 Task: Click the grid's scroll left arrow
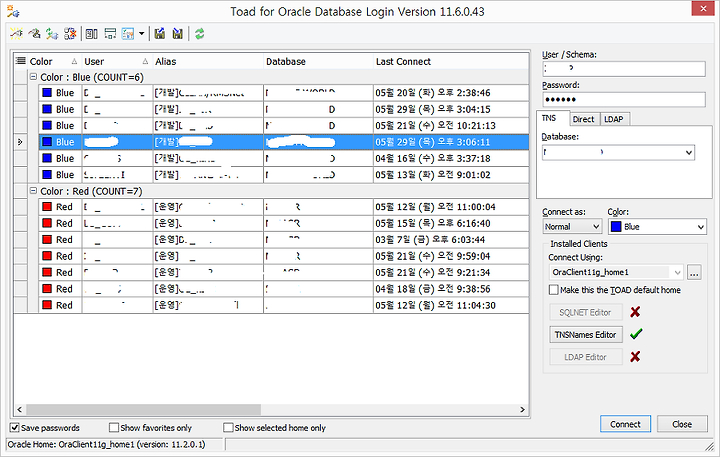coord(20,409)
